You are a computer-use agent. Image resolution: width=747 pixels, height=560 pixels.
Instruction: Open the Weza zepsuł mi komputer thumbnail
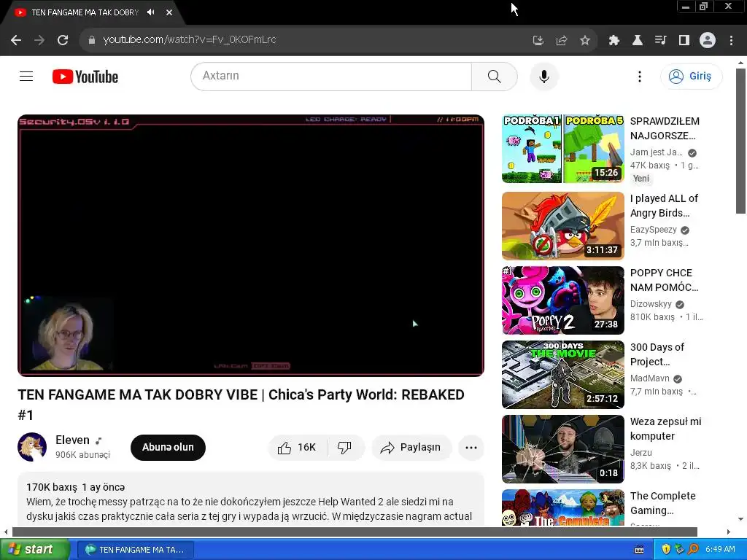coord(563,449)
